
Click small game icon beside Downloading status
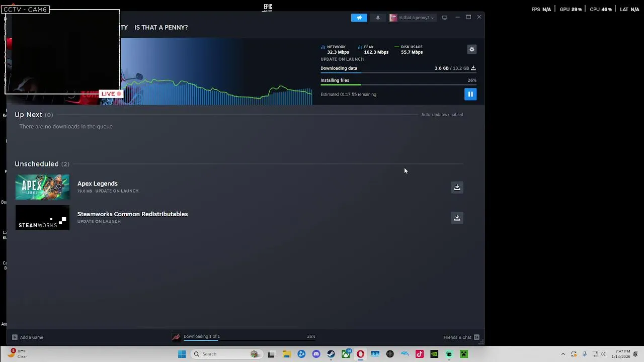click(x=176, y=337)
